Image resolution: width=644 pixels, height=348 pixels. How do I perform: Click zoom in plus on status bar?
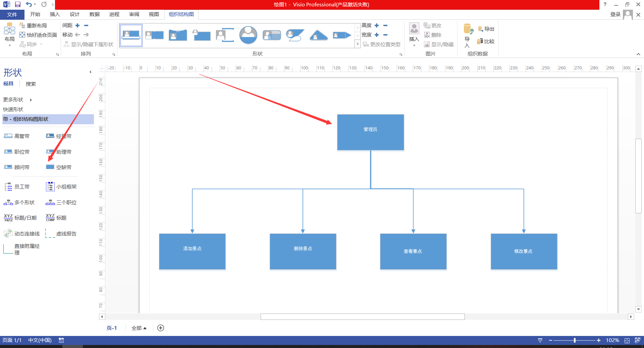pyautogui.click(x=599, y=340)
